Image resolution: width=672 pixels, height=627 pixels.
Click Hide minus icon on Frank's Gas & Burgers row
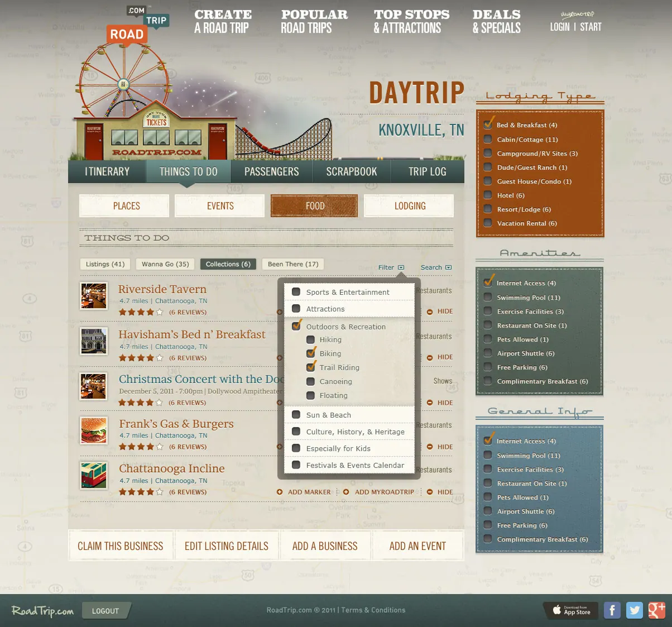click(430, 447)
